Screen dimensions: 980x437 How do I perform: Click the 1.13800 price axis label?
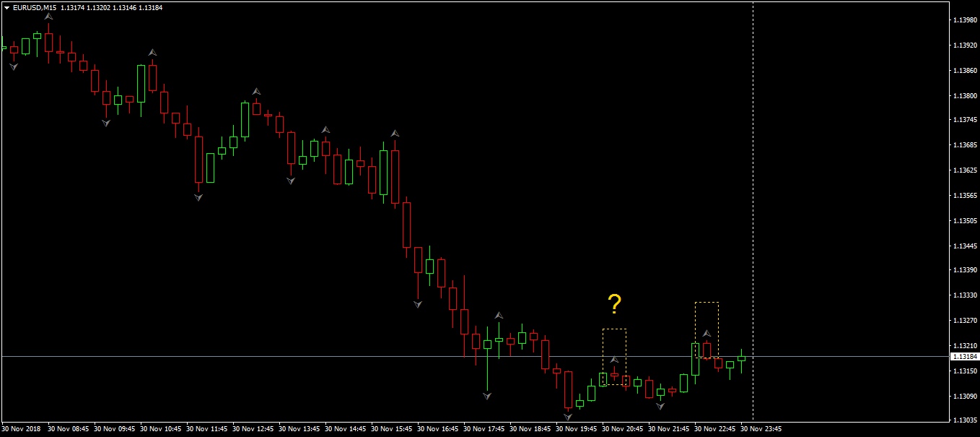[x=965, y=96]
